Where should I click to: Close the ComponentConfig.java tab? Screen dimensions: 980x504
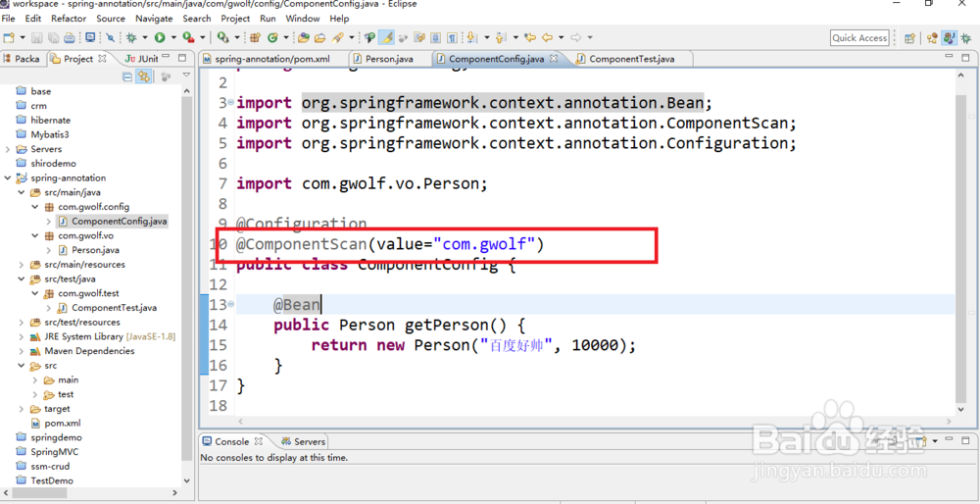[554, 58]
